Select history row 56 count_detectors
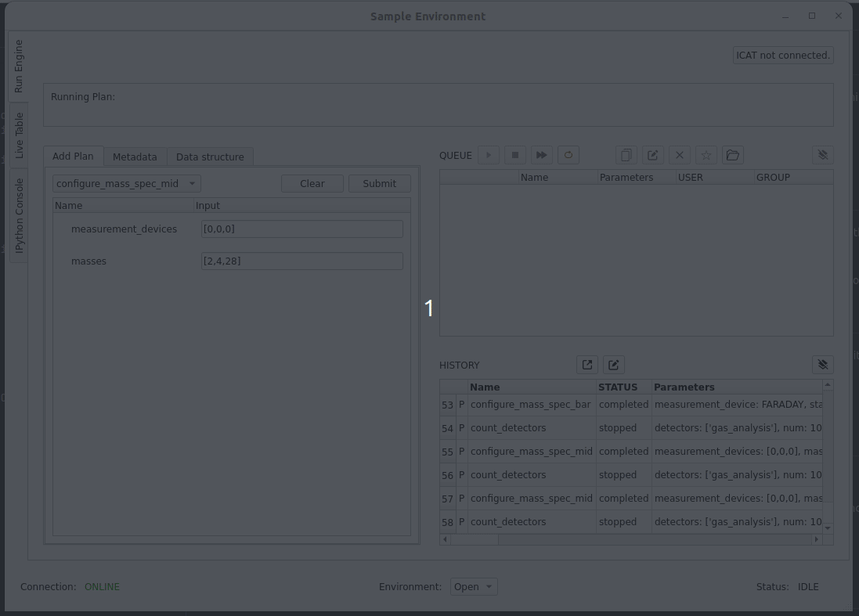Screen dimensions: 859x616 coord(631,475)
